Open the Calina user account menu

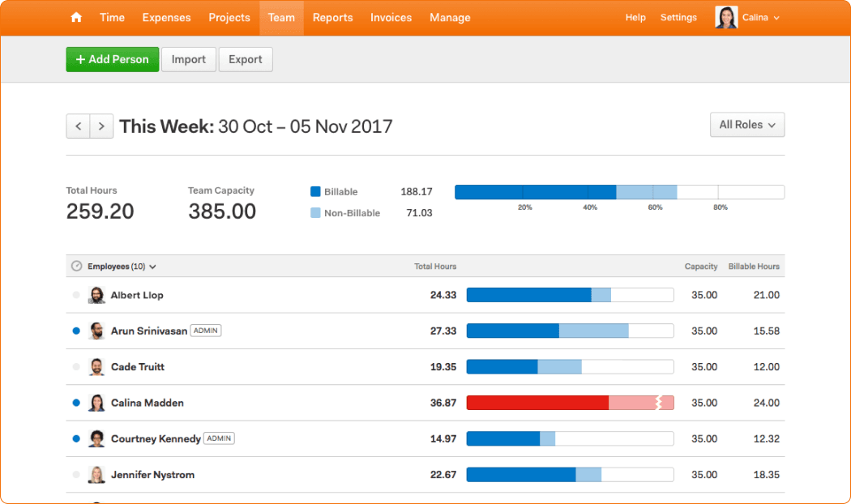[x=748, y=18]
